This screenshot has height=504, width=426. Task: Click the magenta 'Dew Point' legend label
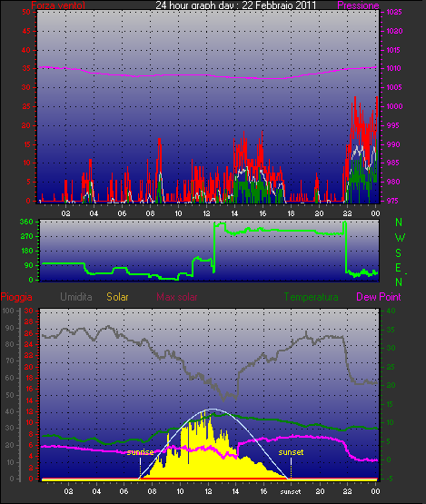pyautogui.click(x=379, y=297)
